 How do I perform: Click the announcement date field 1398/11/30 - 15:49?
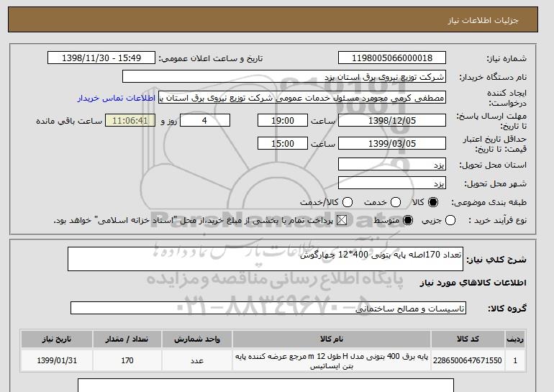click(101, 58)
